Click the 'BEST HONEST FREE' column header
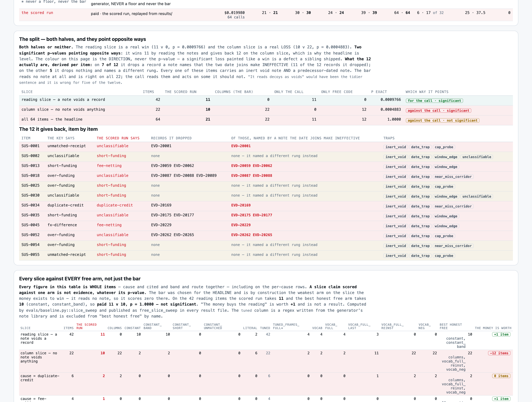This screenshot has width=532, height=402. (450, 326)
